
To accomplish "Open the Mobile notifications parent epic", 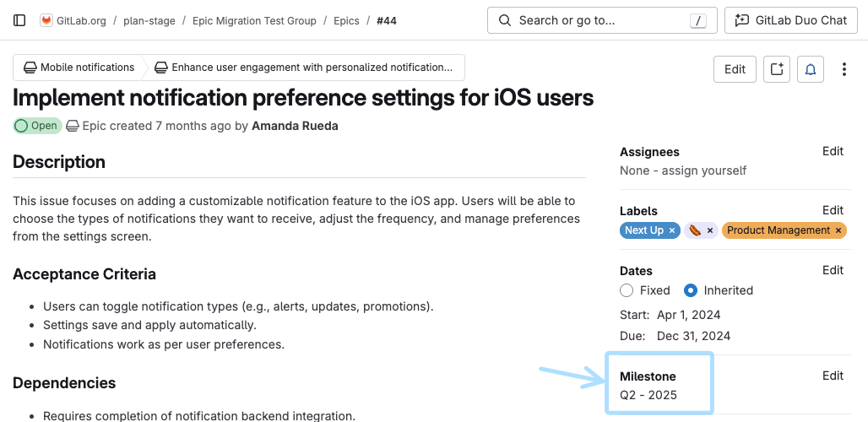I will (x=79, y=68).
